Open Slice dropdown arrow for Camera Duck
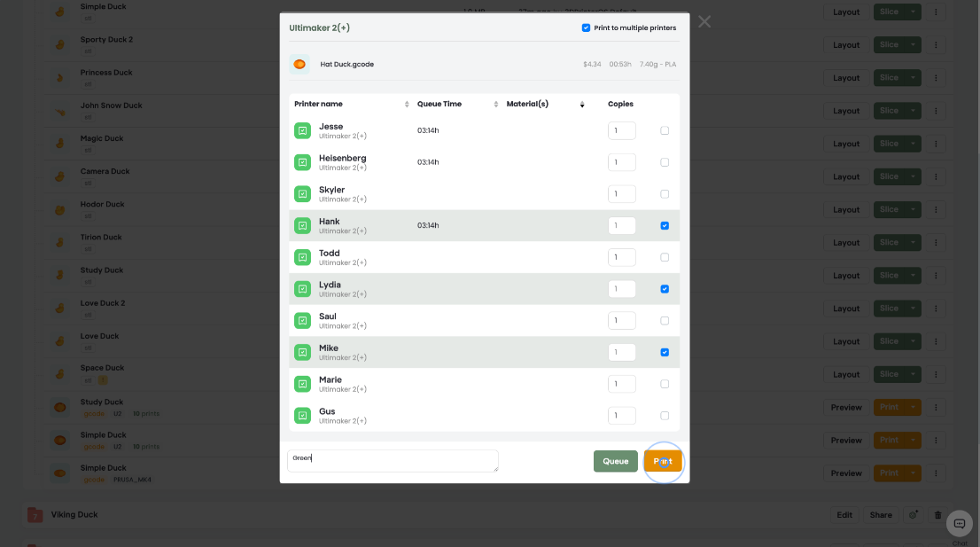The image size is (980, 547). (913, 177)
